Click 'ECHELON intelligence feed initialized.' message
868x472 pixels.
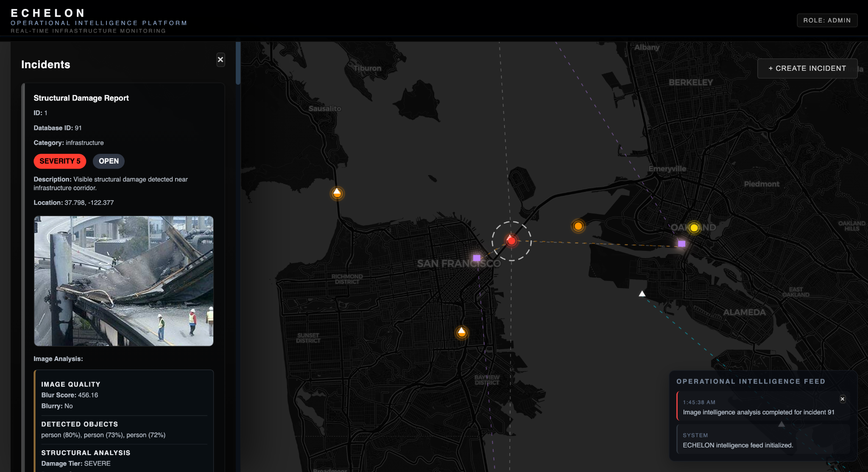738,445
